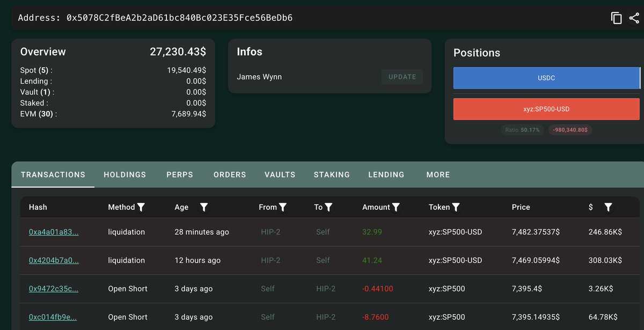Open transaction hash 0x9472c35c...
The image size is (644, 330).
tap(54, 289)
